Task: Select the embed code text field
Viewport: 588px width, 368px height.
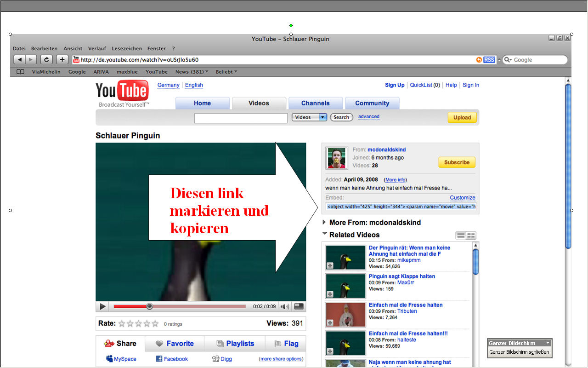Action: (x=401, y=207)
